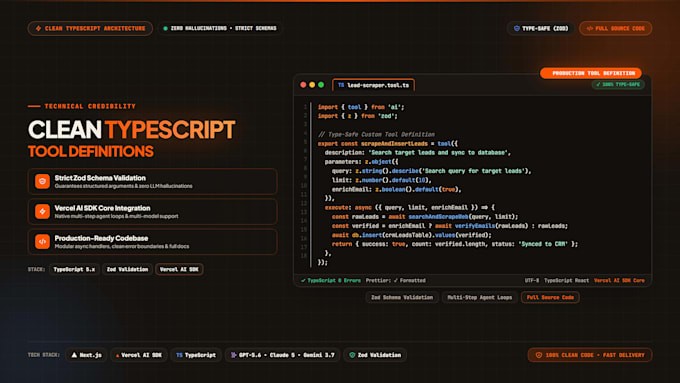Viewport: 680px width, 383px height.
Task: Click the yellow window dot in code editor
Action: [x=312, y=85]
